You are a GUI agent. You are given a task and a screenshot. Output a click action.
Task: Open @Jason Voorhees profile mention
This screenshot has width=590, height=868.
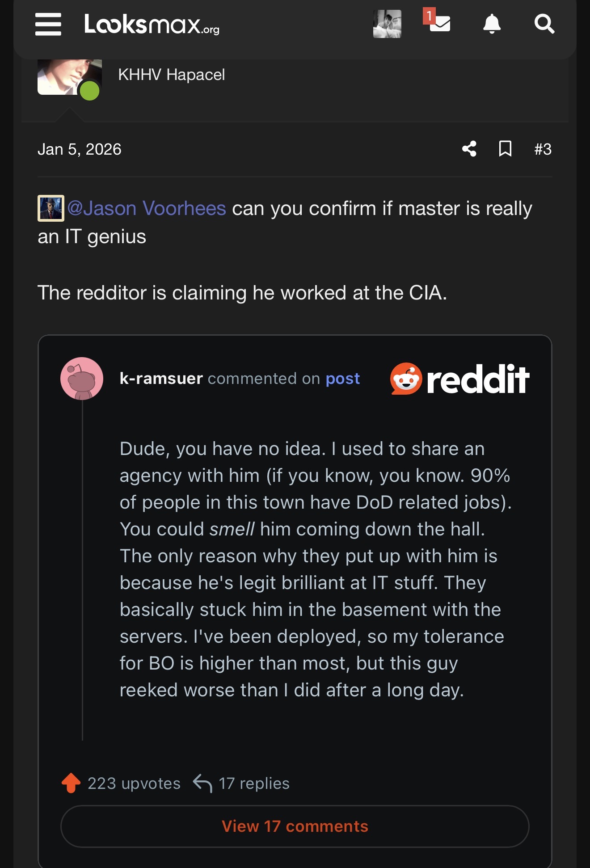coord(147,209)
